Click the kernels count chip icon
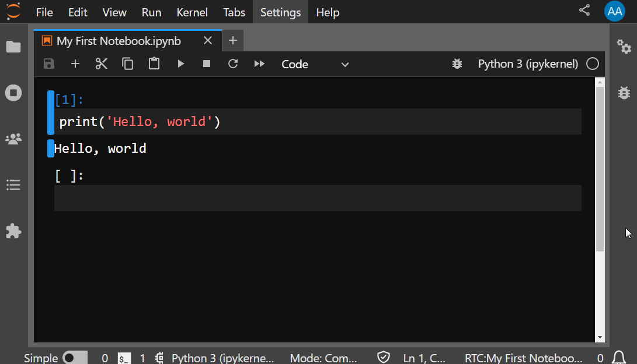The width and height of the screenshot is (637, 364). [159, 358]
